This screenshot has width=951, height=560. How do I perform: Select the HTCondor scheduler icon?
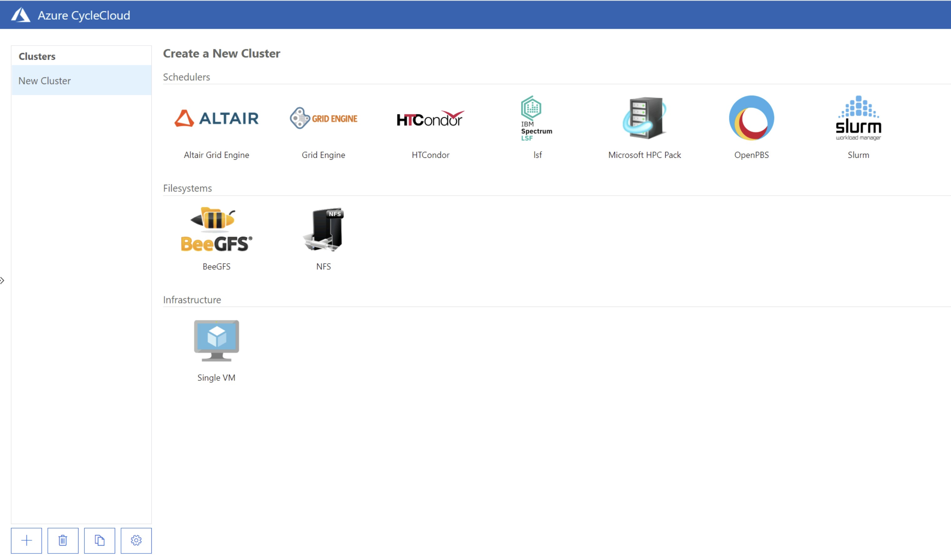430,118
